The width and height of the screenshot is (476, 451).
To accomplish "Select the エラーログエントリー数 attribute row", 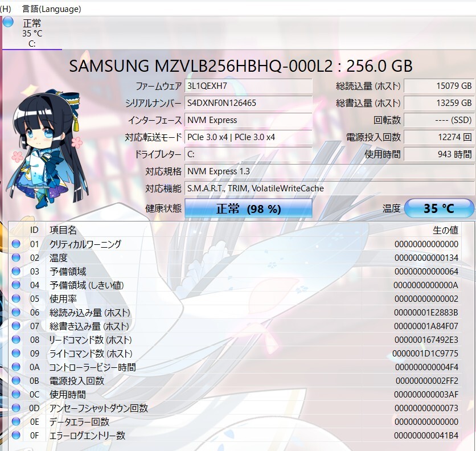I will [235, 435].
